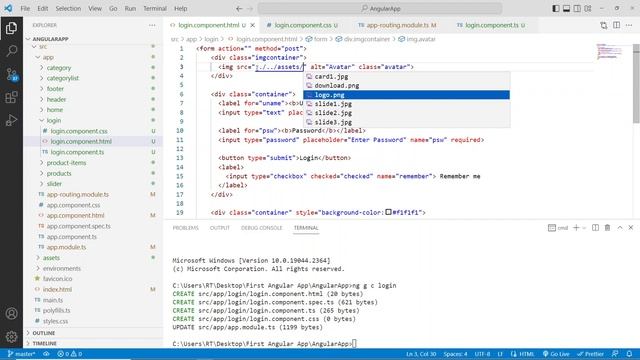Select slide1.jpg from suggestion list

407,104
